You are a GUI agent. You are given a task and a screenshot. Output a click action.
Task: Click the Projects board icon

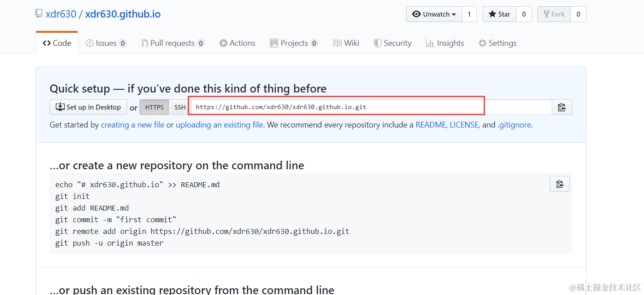274,43
